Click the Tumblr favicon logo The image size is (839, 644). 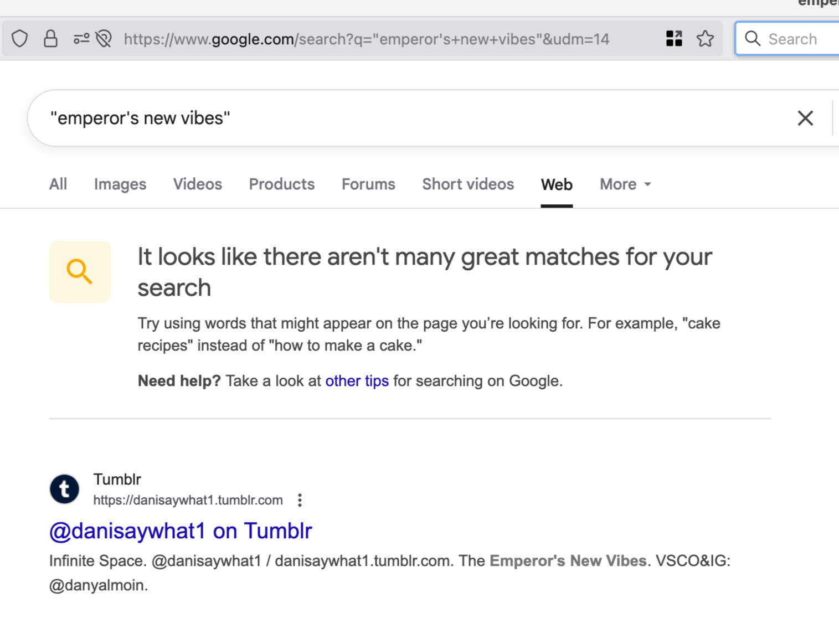coord(64,489)
